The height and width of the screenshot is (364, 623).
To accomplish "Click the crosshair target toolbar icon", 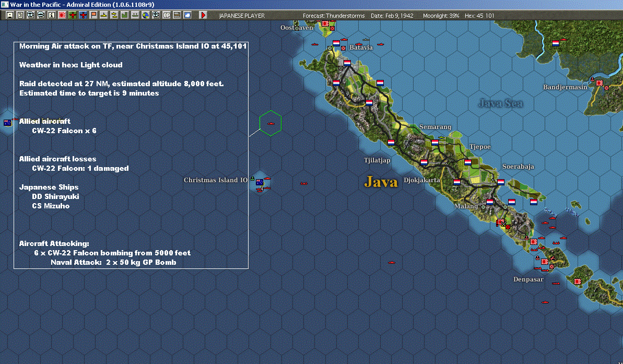I will click(x=156, y=15).
